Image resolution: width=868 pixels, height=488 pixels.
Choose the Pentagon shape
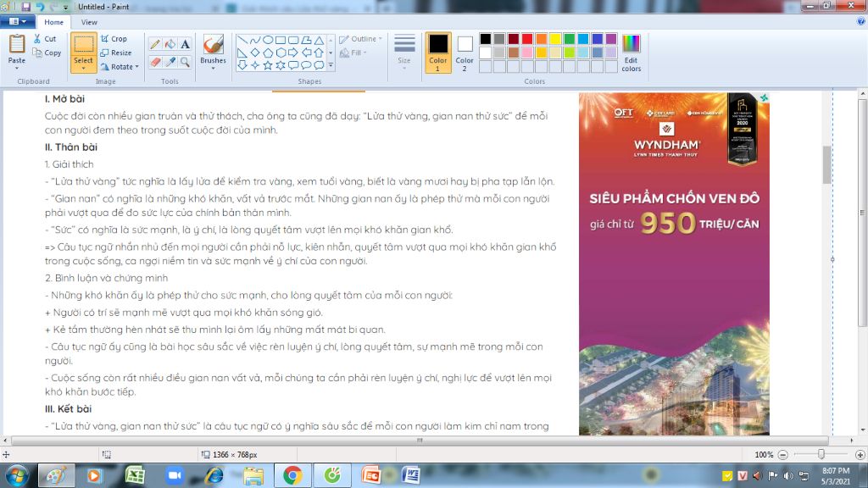[268, 53]
